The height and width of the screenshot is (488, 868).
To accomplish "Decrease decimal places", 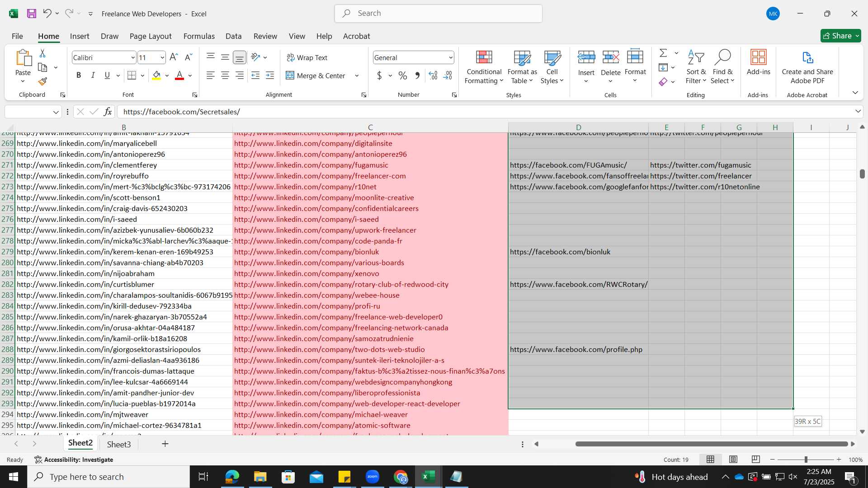I will click(x=448, y=75).
